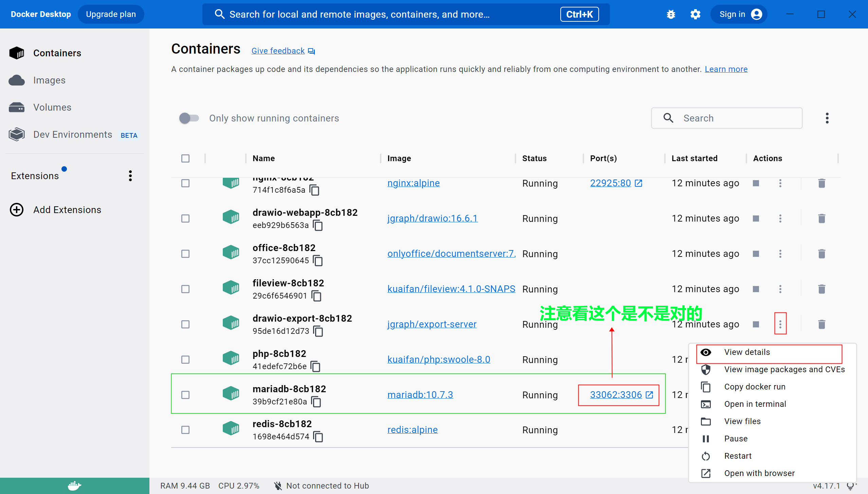
Task: Copy ID of redis-8cb182 container
Action: coord(318,437)
